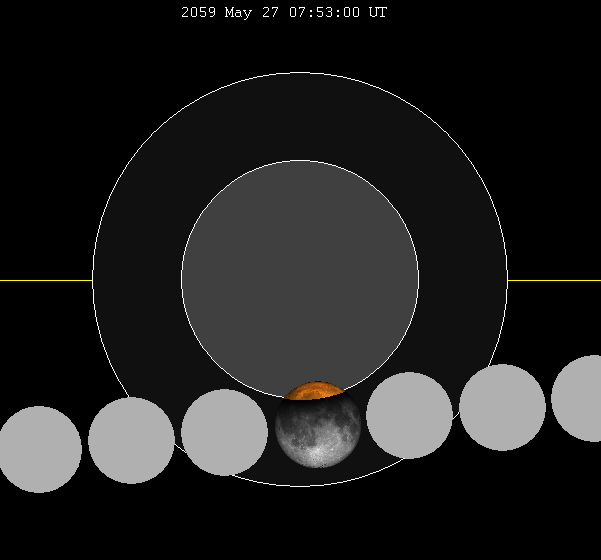This screenshot has height=560, width=601.
Task: Click the gray disc just left of the textured Moon
Action: 224,432
